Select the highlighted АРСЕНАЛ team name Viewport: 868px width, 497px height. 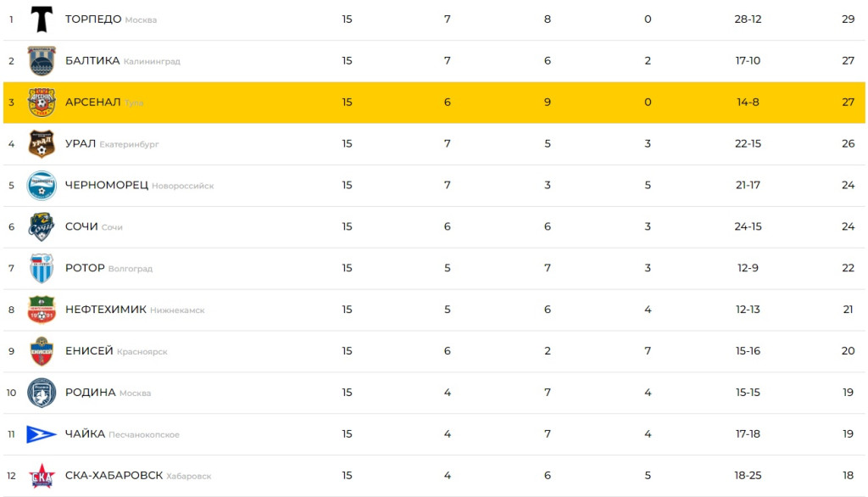92,102
